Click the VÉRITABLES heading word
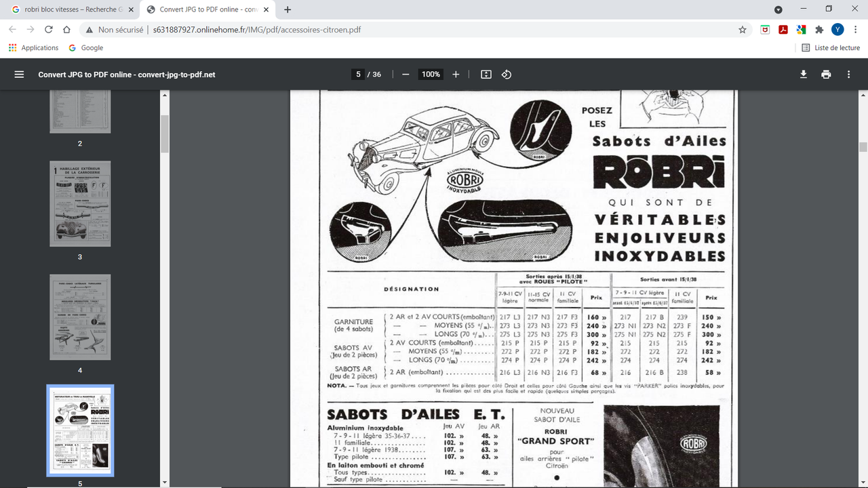 pos(660,220)
